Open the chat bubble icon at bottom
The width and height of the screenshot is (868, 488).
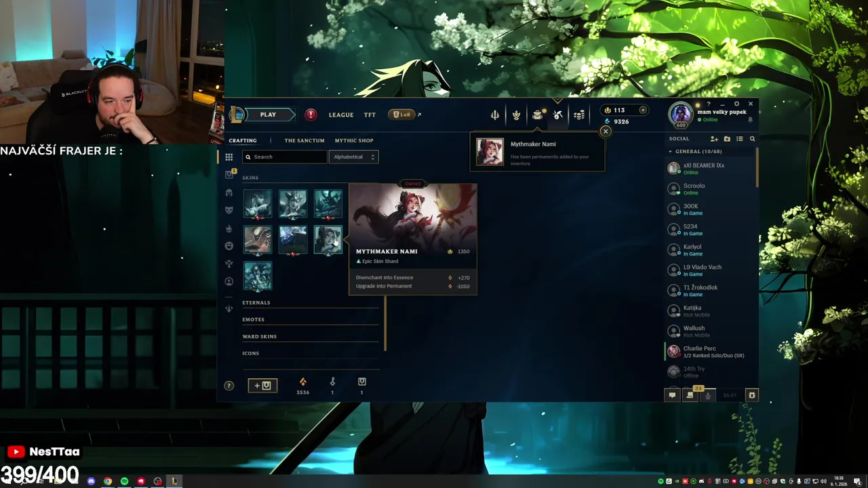click(672, 395)
